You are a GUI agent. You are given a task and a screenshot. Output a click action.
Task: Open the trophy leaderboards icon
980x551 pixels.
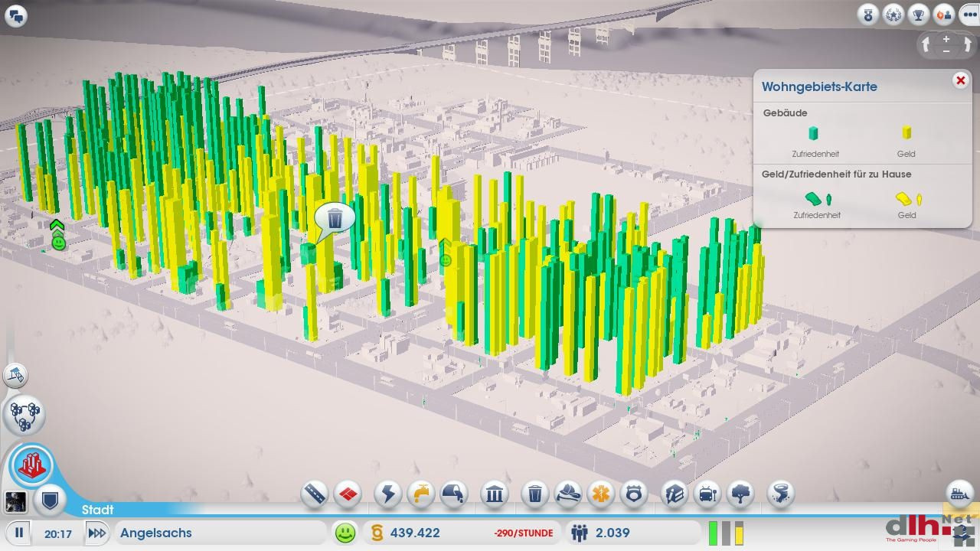coord(919,15)
